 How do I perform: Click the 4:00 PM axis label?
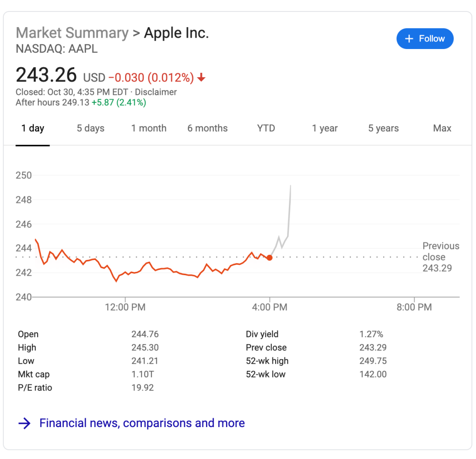pos(269,308)
